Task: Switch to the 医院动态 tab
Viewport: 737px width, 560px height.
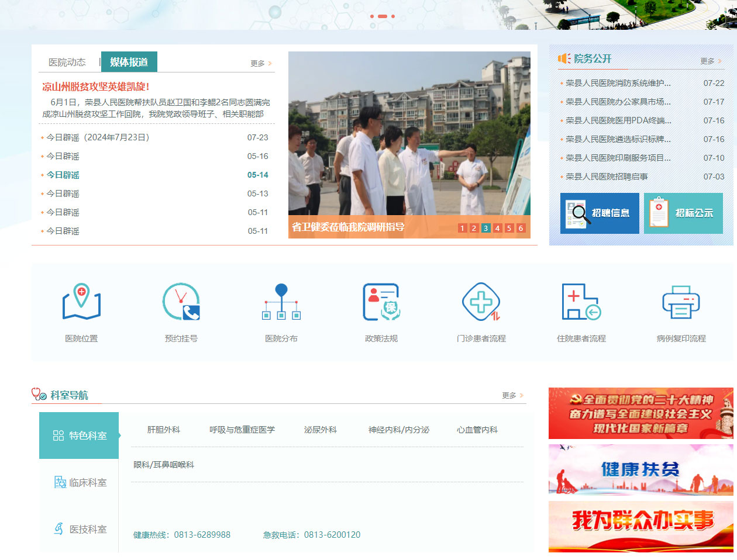Action: (67, 62)
